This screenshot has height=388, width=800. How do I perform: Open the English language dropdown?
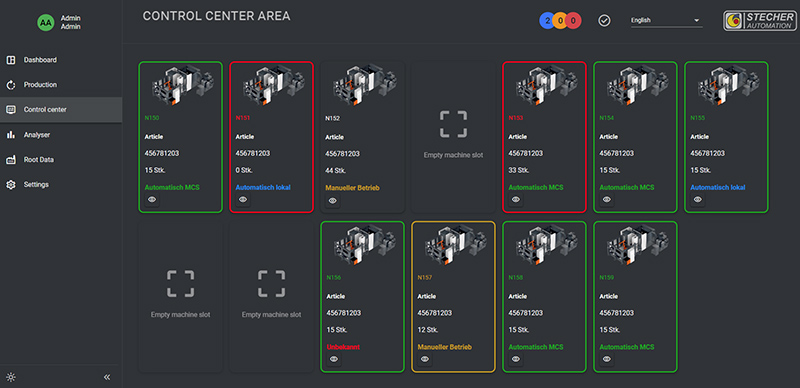[x=666, y=21]
